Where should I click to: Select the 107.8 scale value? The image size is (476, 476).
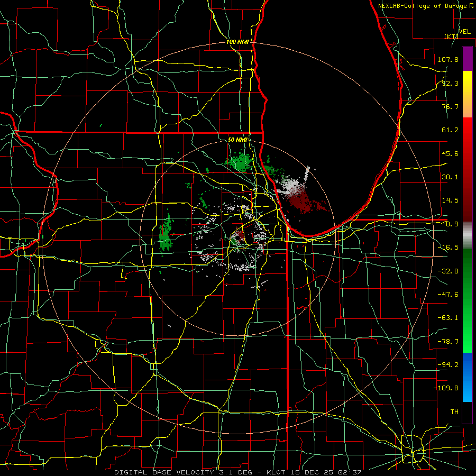[448, 59]
